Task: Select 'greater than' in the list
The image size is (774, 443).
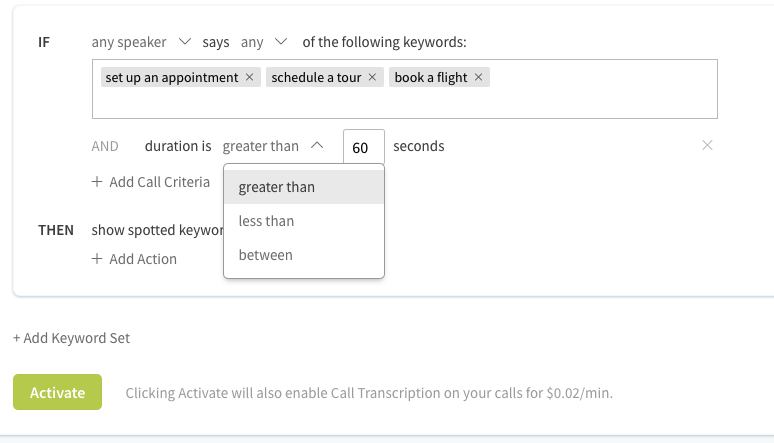Action: 304,187
